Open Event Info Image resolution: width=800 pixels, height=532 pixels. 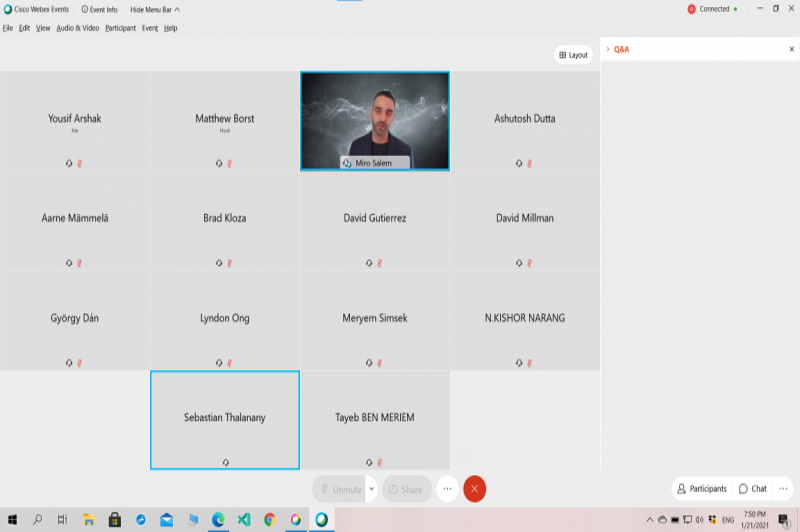[x=98, y=9]
